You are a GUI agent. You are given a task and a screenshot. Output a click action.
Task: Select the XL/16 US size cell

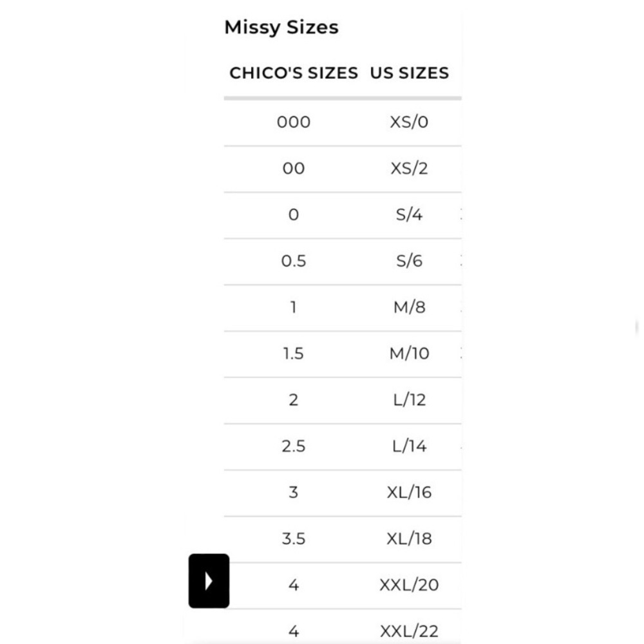click(409, 493)
